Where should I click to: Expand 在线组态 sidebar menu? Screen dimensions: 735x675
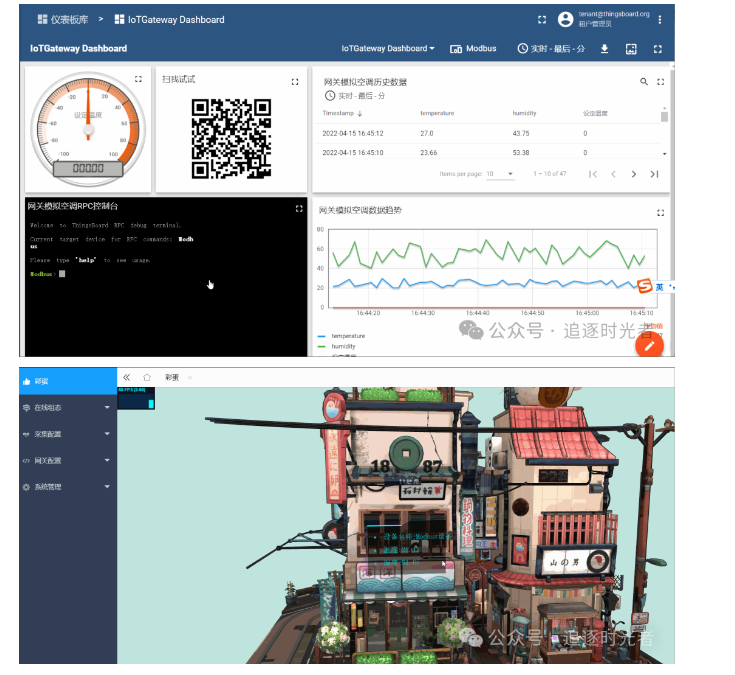click(x=68, y=407)
